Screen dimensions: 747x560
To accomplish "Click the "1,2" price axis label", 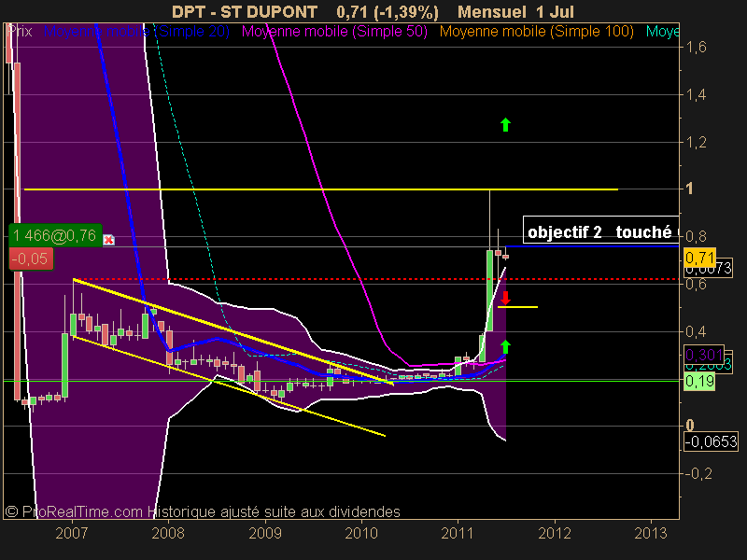I will 696,142.
